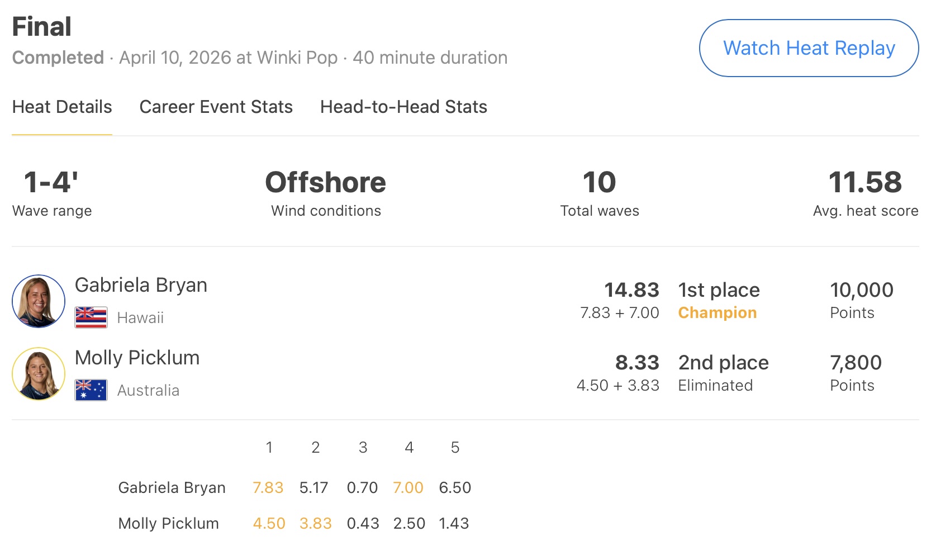
Task: Select Molly Picklum's 4.50 wave score
Action: click(269, 524)
